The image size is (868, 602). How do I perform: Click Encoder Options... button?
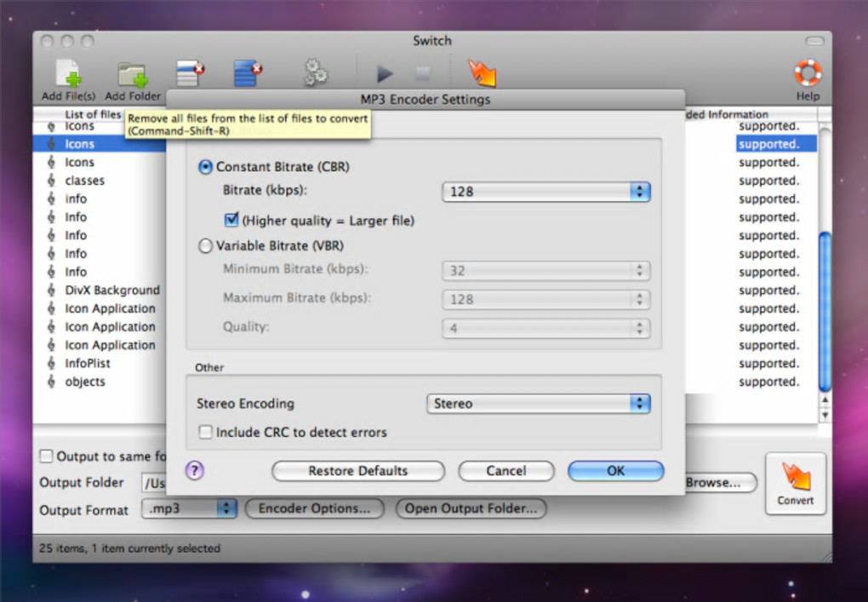[x=314, y=508]
